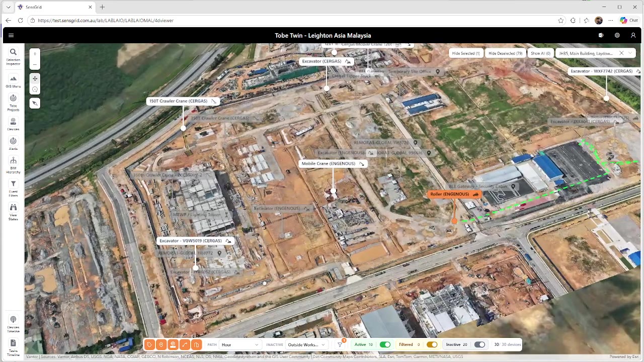
Task: Open the Devices panel
Action: [x=13, y=124]
